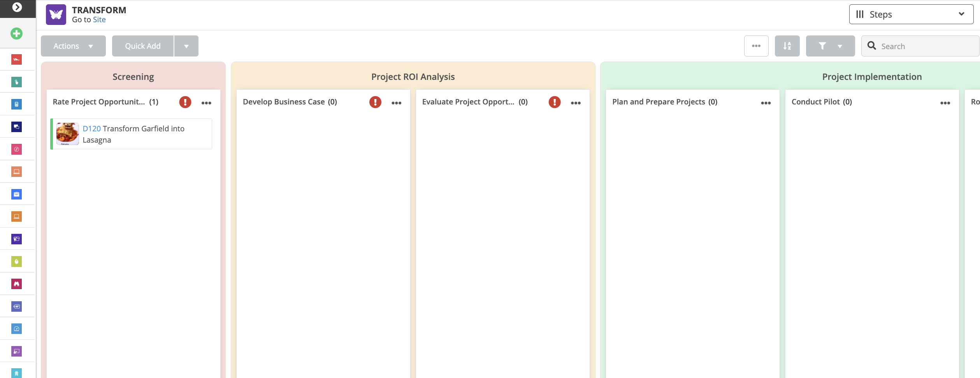Click the Rate Project Opportunities warning icon
Screen dimensions: 980x378
tap(185, 102)
